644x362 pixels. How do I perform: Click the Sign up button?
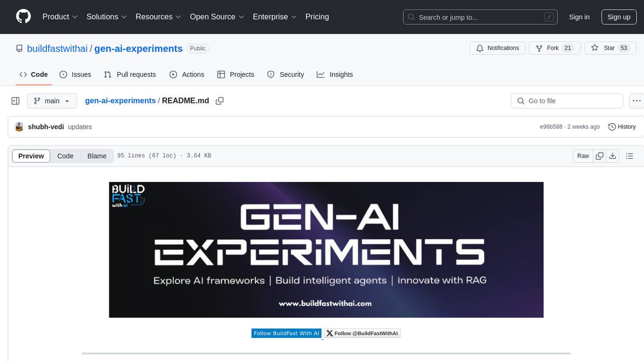(x=619, y=17)
